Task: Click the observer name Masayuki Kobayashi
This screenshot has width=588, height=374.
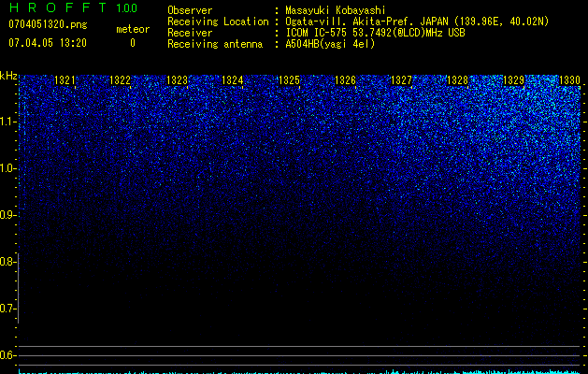Action: click(x=336, y=10)
